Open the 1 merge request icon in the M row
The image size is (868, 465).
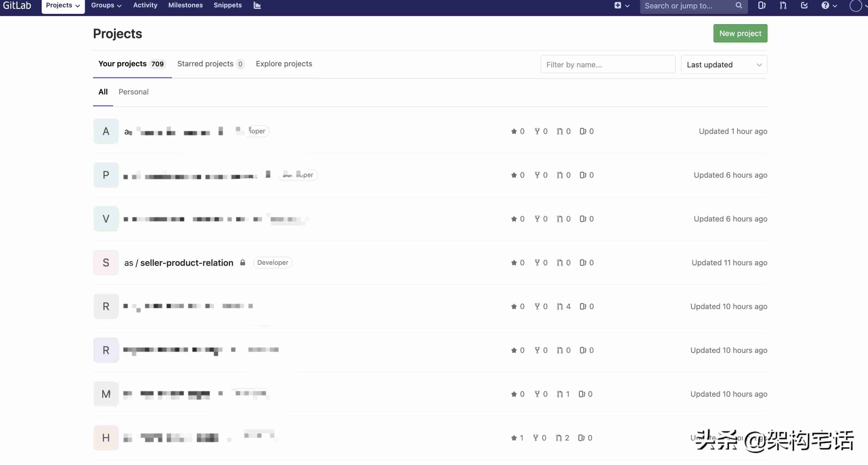click(x=560, y=394)
